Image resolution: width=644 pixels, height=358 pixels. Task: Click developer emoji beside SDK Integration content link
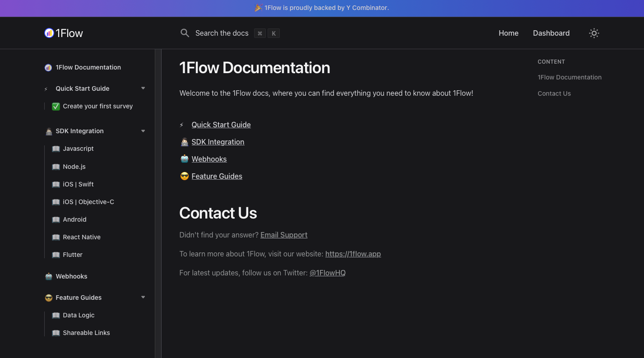184,142
